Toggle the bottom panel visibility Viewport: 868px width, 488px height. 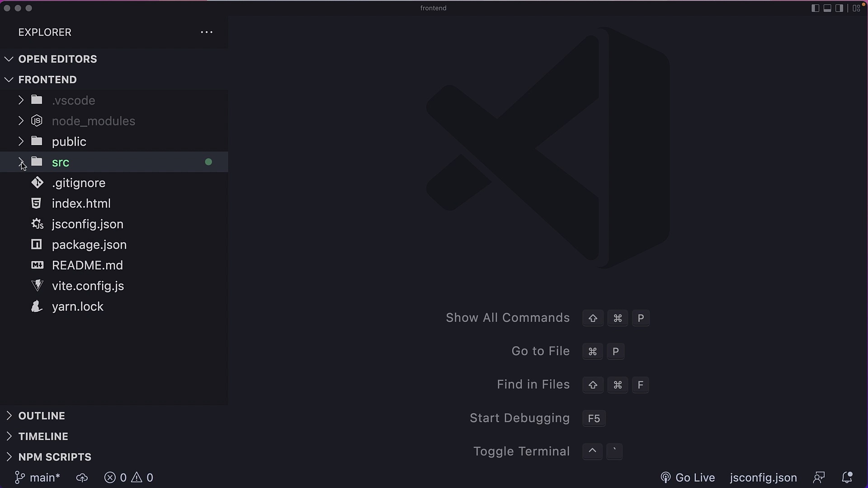tap(826, 8)
